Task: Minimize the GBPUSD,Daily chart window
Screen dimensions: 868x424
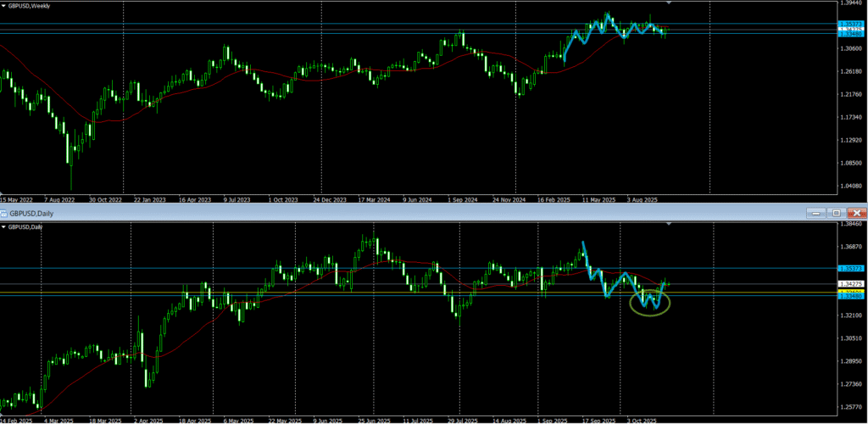Action: point(815,213)
